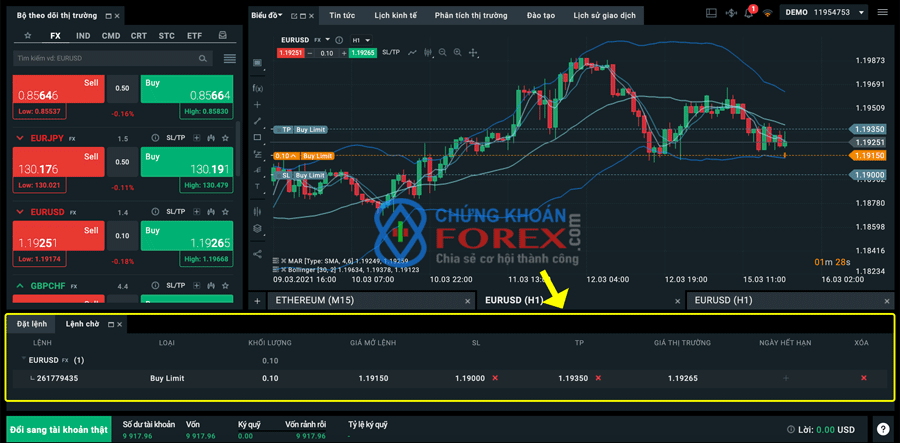Image resolution: width=900 pixels, height=443 pixels.
Task: Select the text T tool
Action: [x=257, y=186]
